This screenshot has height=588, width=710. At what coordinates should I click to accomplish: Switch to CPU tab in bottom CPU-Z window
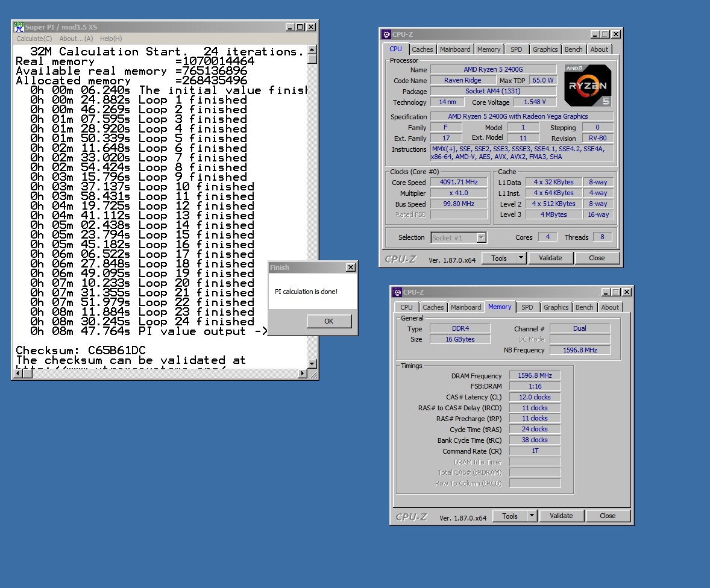(407, 307)
